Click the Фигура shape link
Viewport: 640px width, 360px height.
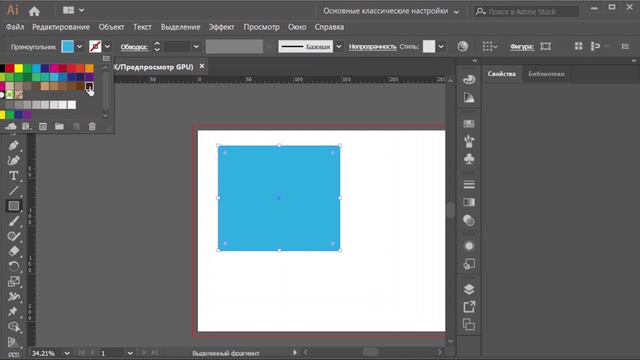coord(522,47)
